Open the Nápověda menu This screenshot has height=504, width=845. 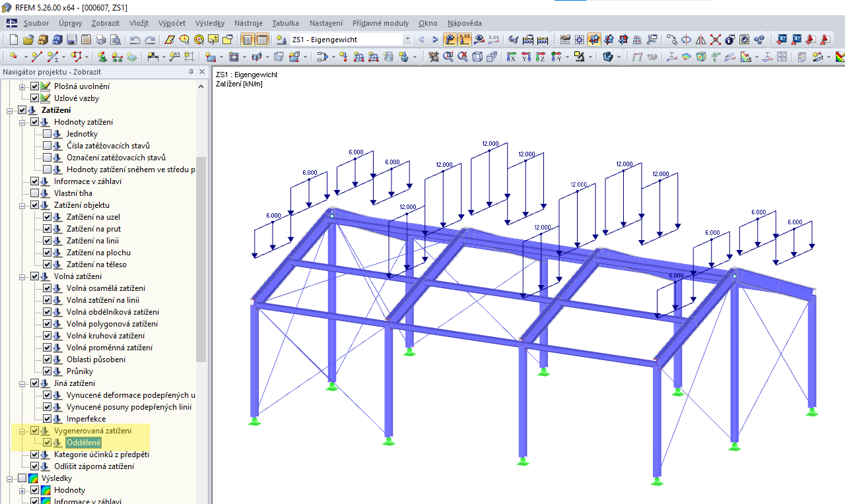pos(465,23)
